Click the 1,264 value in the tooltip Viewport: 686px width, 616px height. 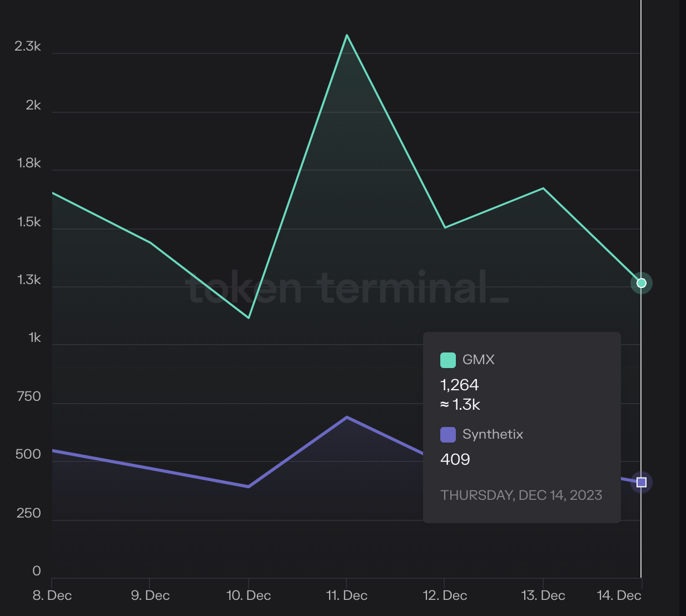pos(459,385)
